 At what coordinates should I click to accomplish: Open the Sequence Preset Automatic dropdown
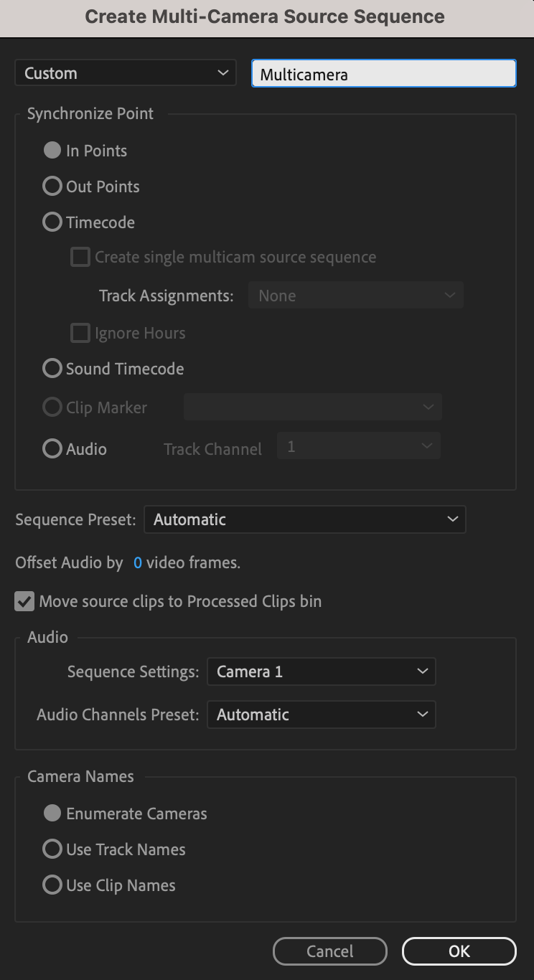305,519
